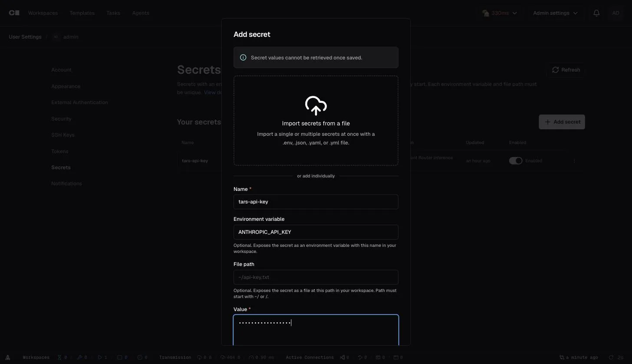Select Appearance in the settings sidebar
Image resolution: width=632 pixels, height=364 pixels.
click(x=66, y=86)
